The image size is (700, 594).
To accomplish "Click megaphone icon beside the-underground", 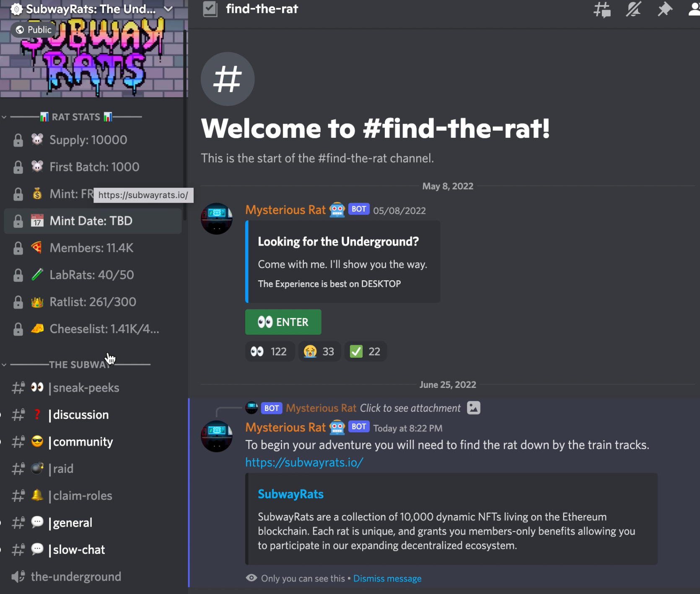I will pyautogui.click(x=18, y=577).
